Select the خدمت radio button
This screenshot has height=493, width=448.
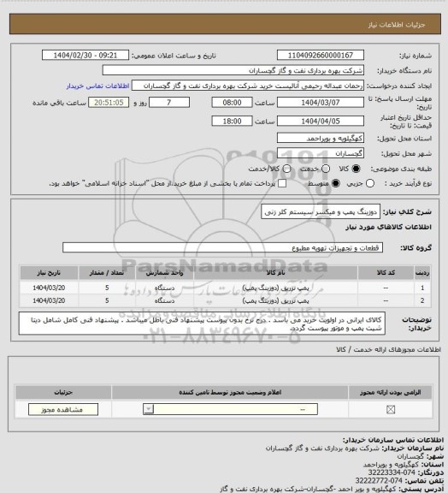(x=326, y=169)
